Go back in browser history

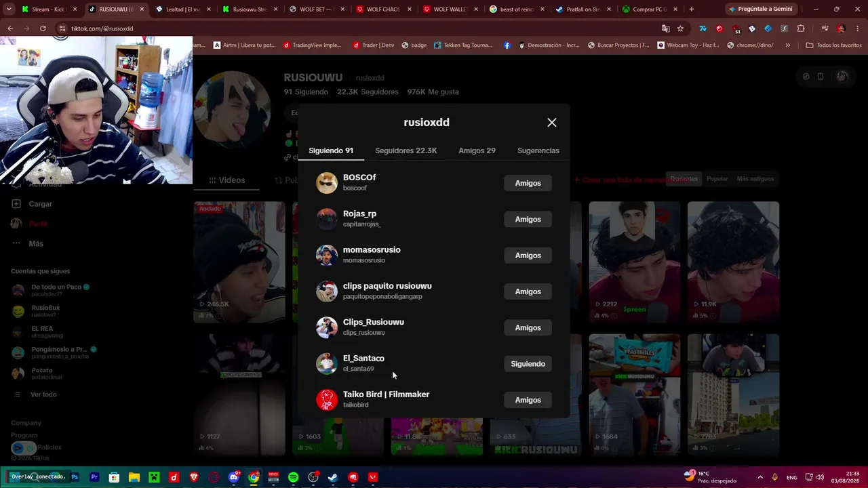click(10, 28)
